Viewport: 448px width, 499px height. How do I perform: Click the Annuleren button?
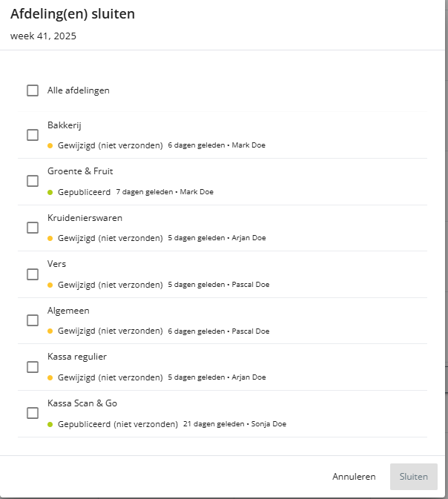tap(354, 477)
